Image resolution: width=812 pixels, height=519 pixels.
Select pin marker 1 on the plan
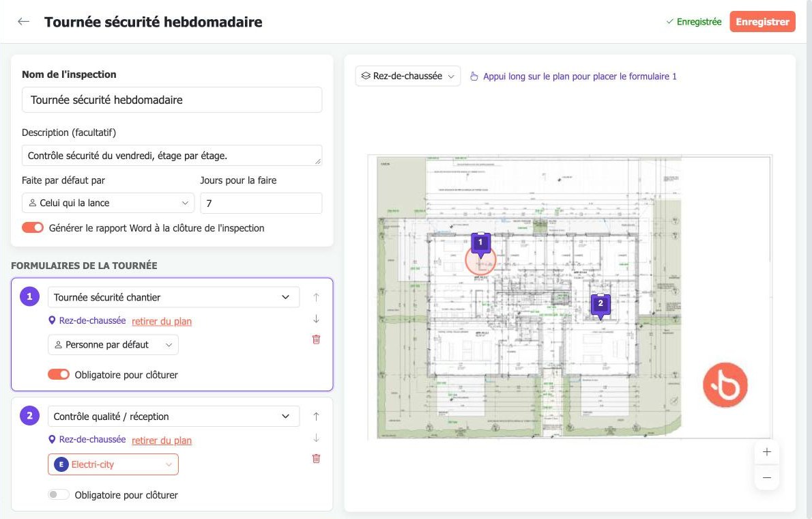point(480,244)
